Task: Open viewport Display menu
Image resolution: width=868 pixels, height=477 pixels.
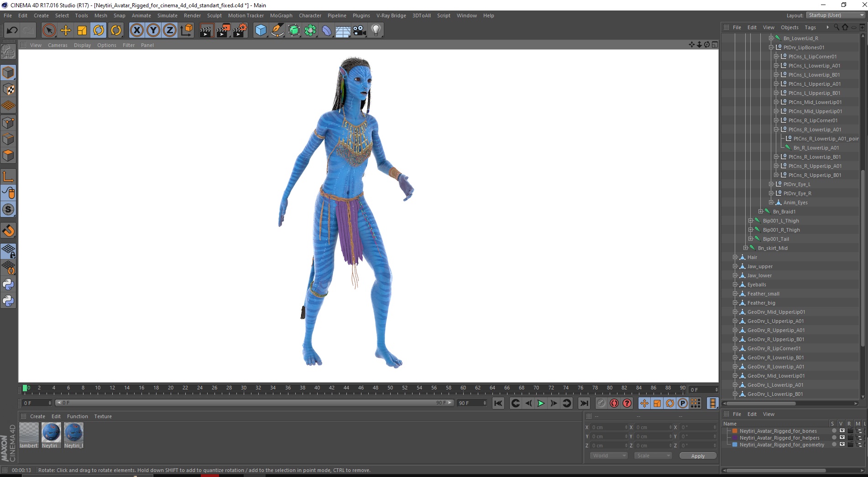Action: click(x=82, y=45)
